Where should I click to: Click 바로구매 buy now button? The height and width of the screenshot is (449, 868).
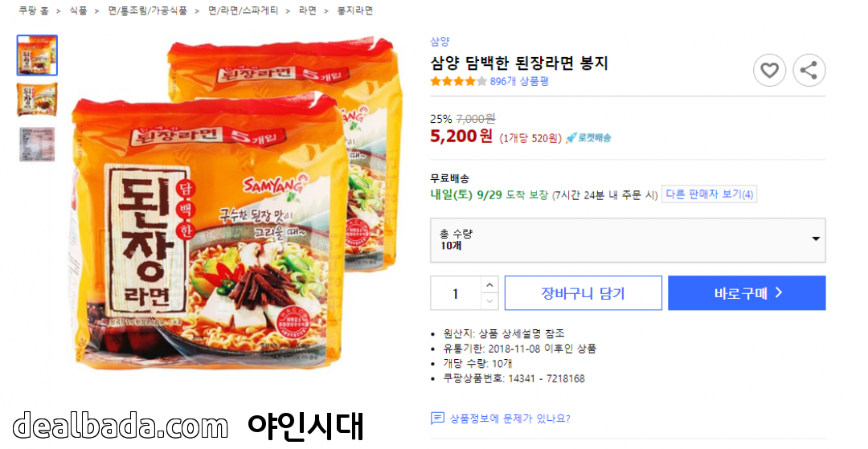tap(747, 293)
